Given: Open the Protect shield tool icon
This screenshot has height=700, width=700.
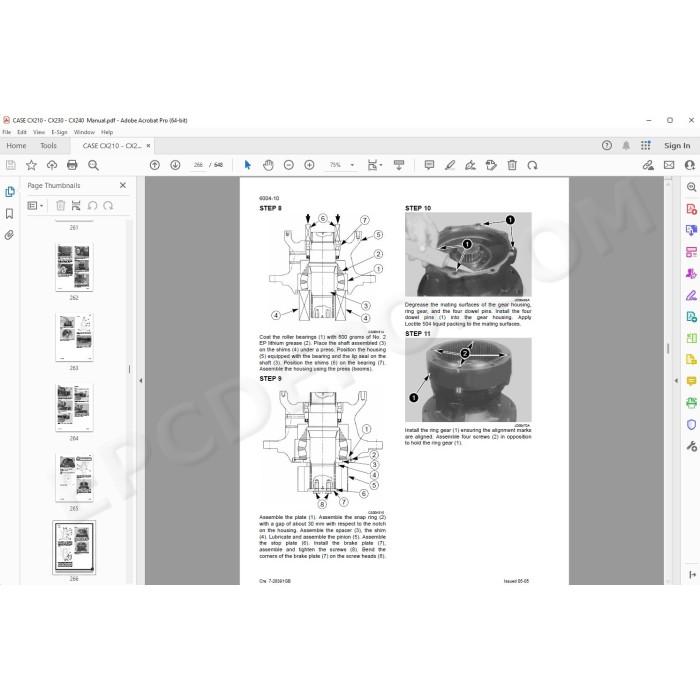Looking at the screenshot, I should click(x=691, y=424).
